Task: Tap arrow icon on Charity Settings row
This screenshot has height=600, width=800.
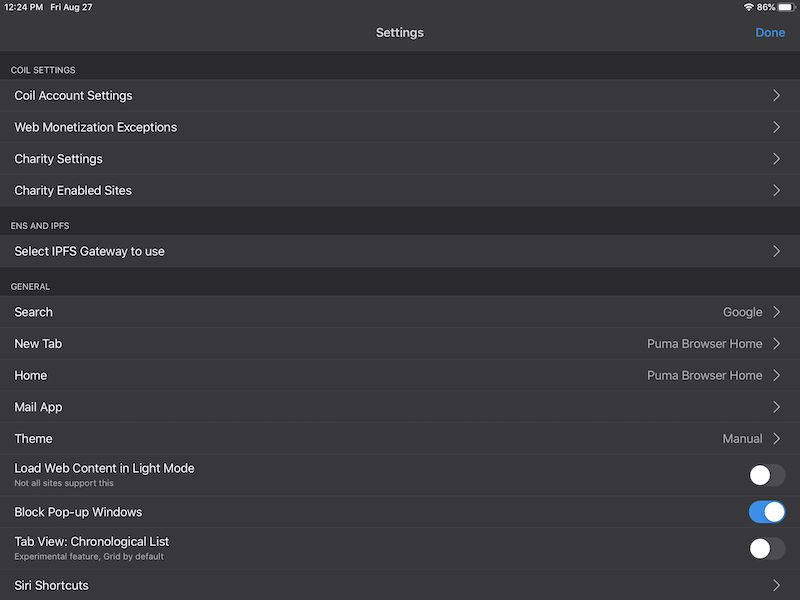Action: 776,159
